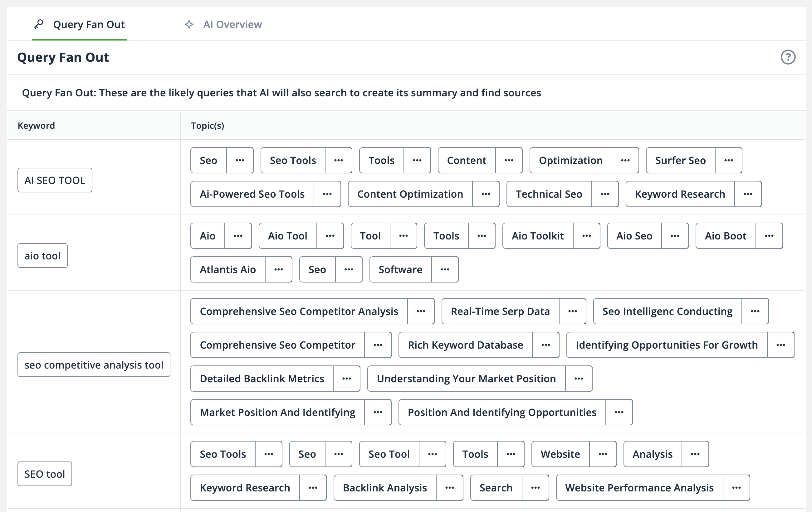Select the Identifying Opportunities For Growth topic
Screen dimensions: 812x512
coord(667,345)
